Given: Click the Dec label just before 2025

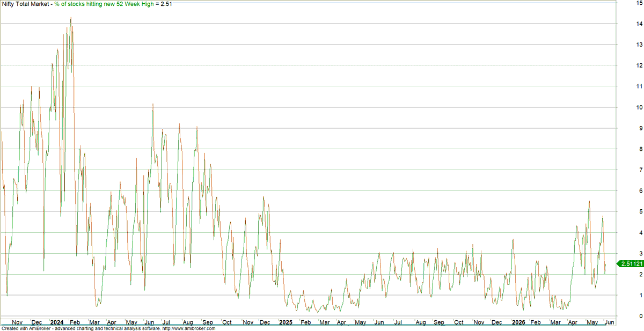Looking at the screenshot, I should (265, 322).
